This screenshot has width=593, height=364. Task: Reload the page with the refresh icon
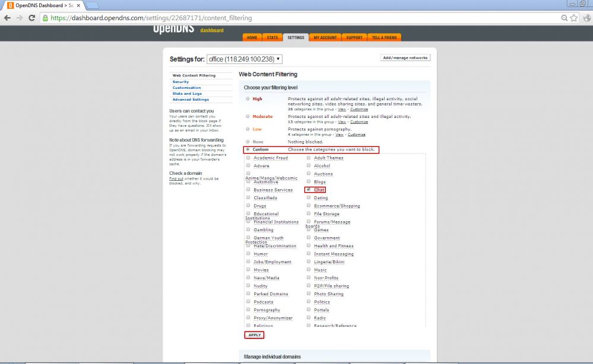point(32,18)
